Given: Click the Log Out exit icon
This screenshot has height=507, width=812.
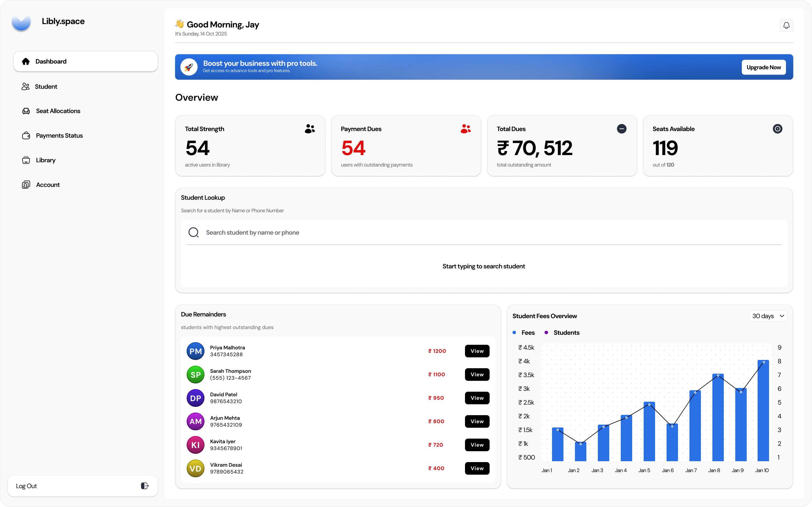Looking at the screenshot, I should [x=145, y=486].
